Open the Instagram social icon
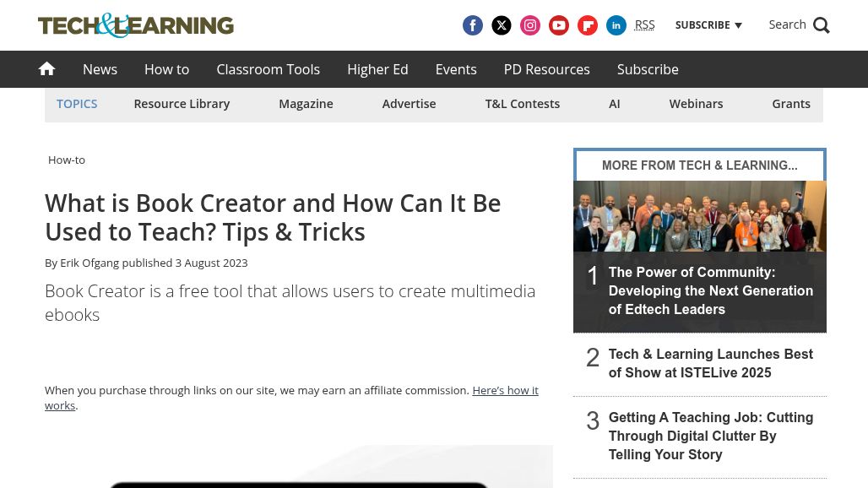 click(530, 25)
